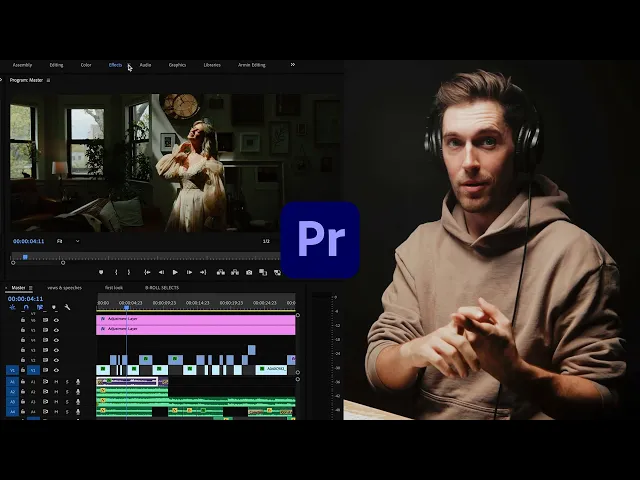Solo audio track A2
The image size is (640, 480).
click(67, 392)
